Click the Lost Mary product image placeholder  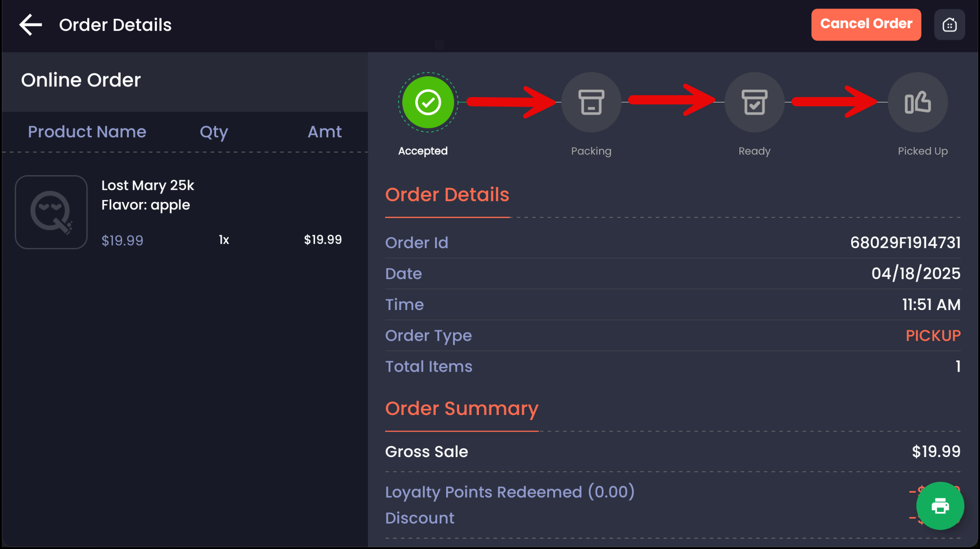[x=51, y=212]
